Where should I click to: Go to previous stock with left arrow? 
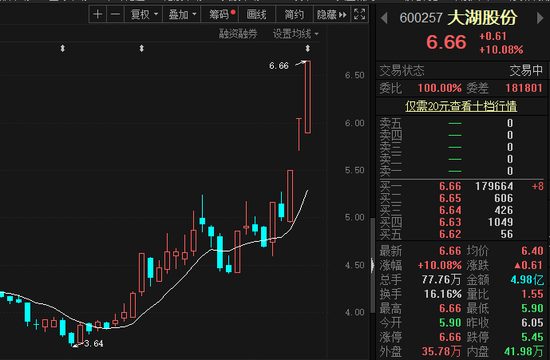click(384, 18)
